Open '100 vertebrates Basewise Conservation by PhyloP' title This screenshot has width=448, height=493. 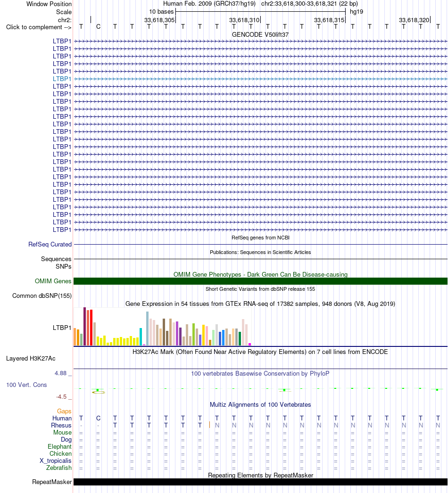coord(260,374)
